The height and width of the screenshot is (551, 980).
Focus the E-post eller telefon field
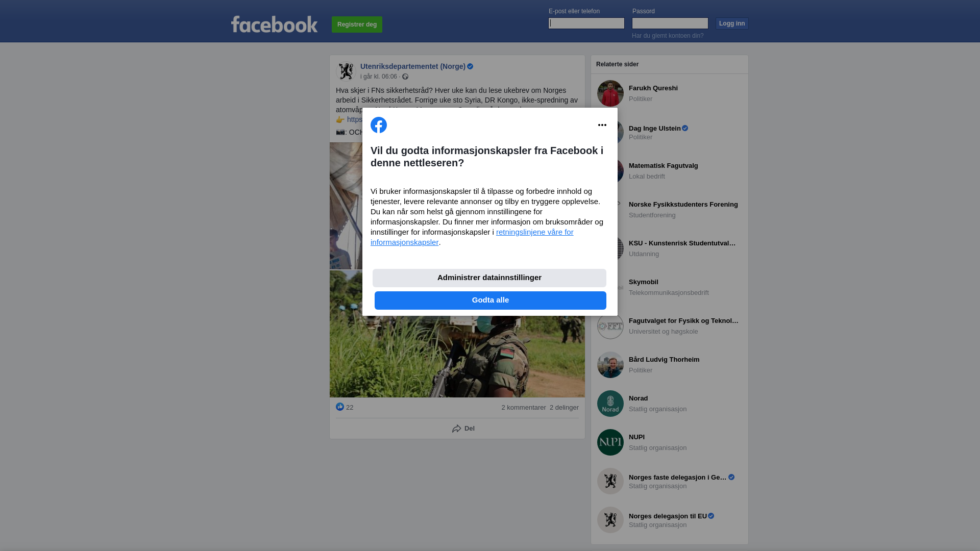click(x=586, y=23)
